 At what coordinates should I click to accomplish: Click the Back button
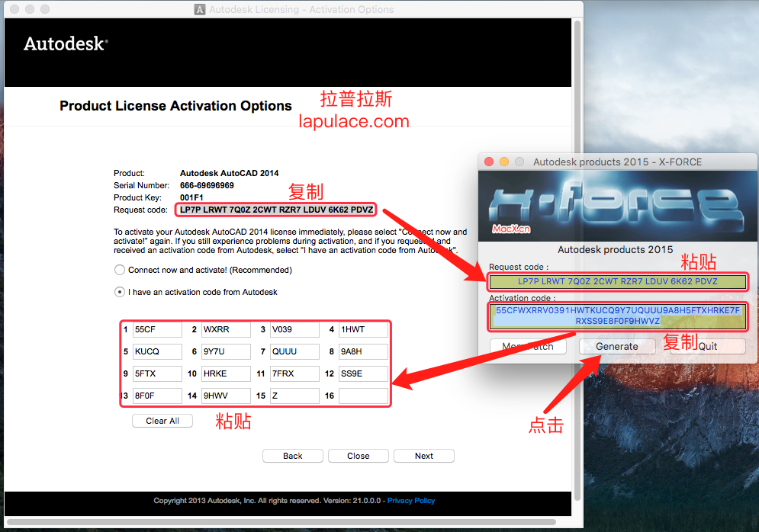[x=292, y=455]
